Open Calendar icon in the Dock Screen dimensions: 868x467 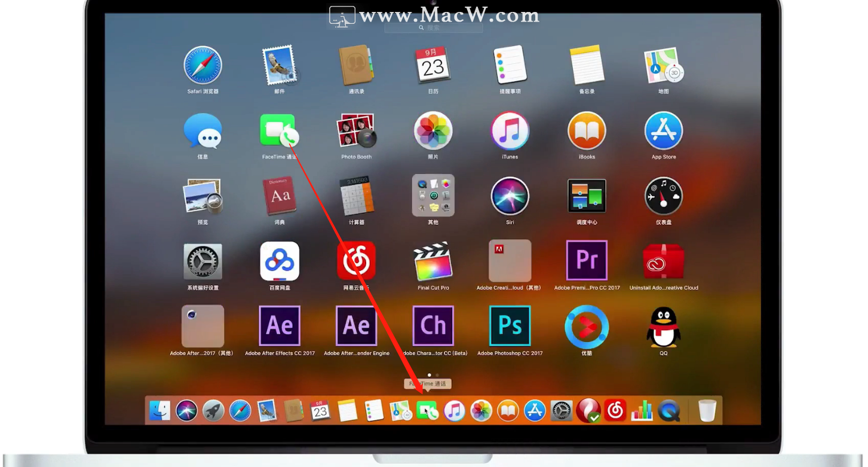point(320,410)
